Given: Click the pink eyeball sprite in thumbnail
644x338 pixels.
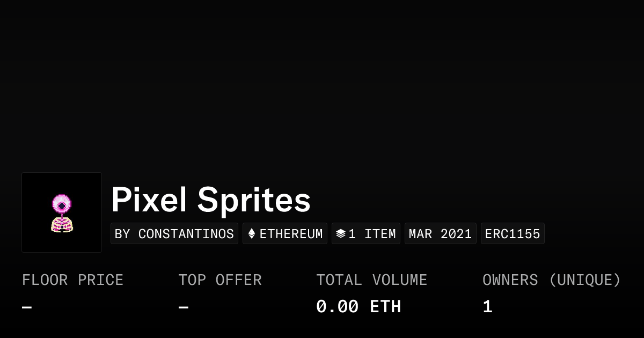Looking at the screenshot, I should [61, 204].
